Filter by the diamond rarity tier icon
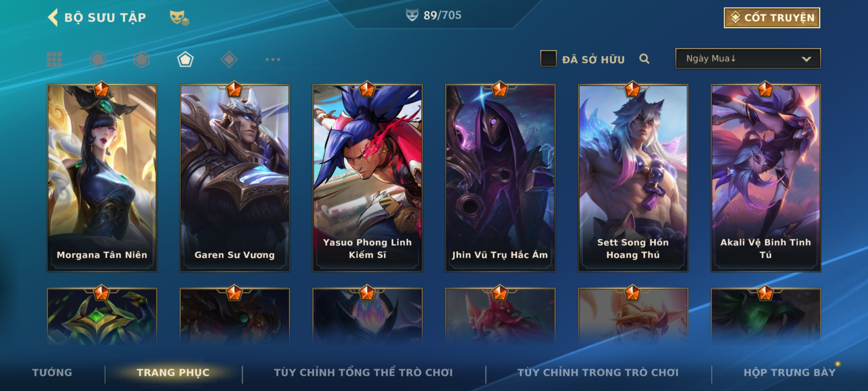Screen dimensions: 868x391 [229, 59]
